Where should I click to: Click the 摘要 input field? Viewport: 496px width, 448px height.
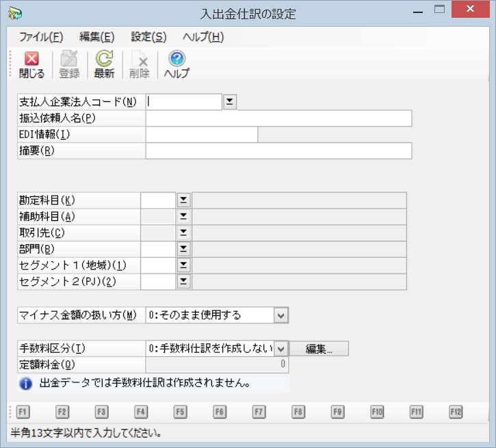(x=278, y=150)
